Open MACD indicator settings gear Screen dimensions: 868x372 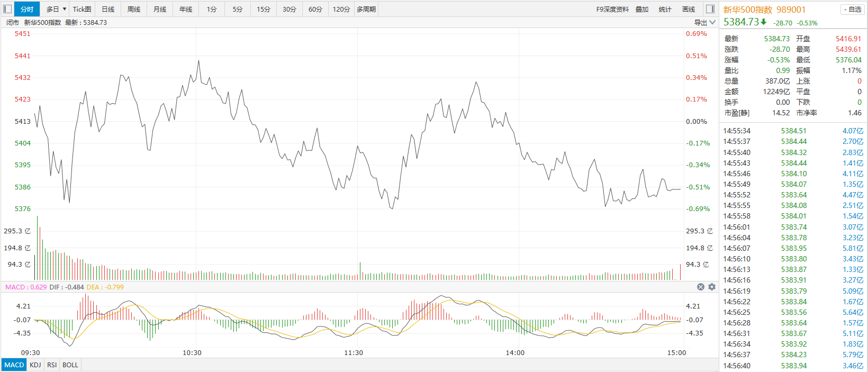point(712,287)
